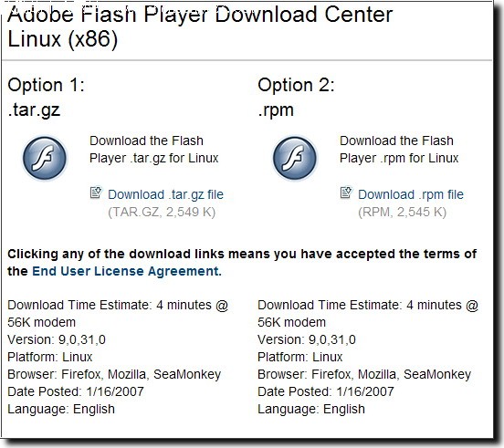The width and height of the screenshot is (504, 448).
Task: Click 'Download Time Estimate: 4 minutes' in the right column
Action: (x=360, y=305)
